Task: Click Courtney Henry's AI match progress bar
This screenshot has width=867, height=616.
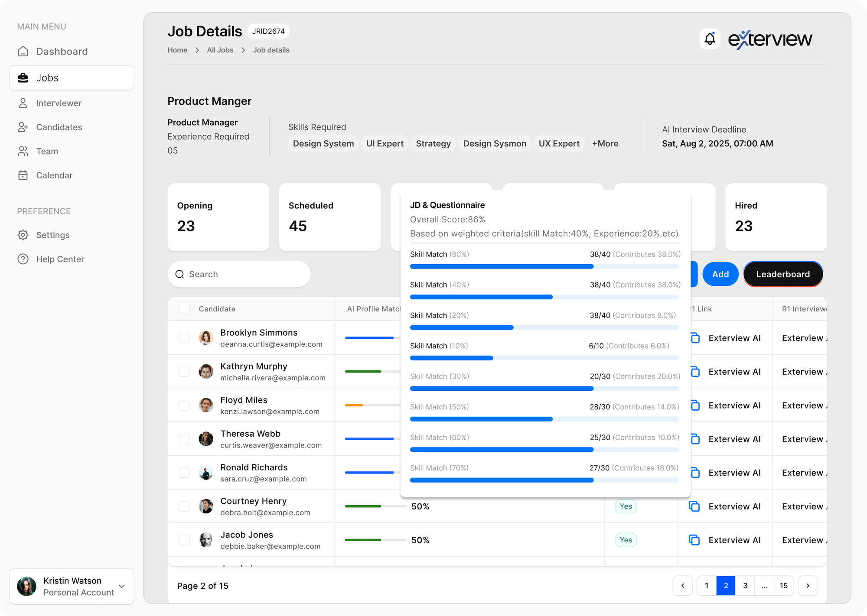Action: [x=375, y=506]
